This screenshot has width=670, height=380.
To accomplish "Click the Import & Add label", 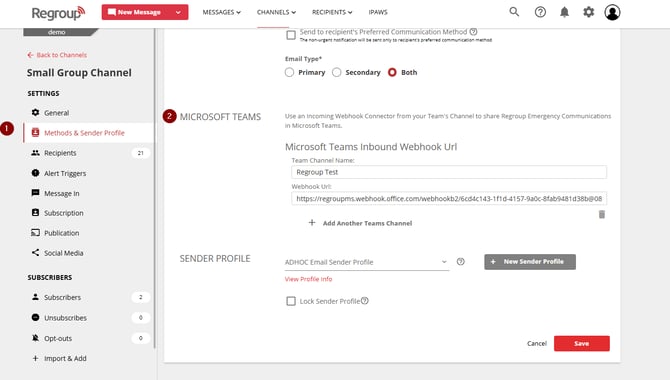I will pyautogui.click(x=65, y=358).
